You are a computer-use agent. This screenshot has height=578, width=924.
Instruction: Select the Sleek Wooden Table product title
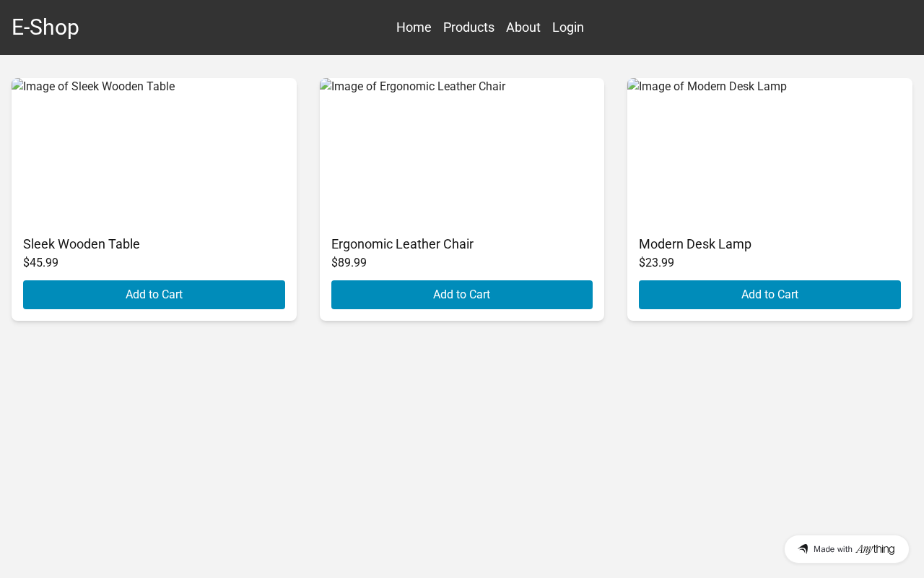[82, 244]
